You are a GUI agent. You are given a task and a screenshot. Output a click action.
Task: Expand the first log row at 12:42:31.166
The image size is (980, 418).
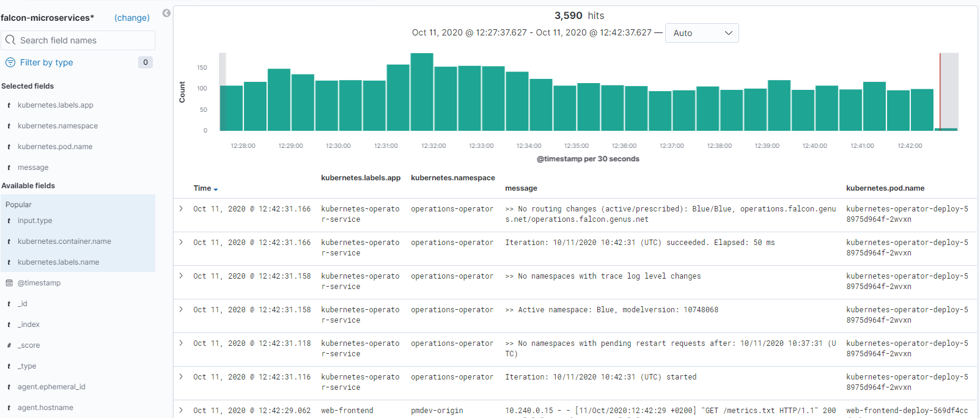click(181, 209)
